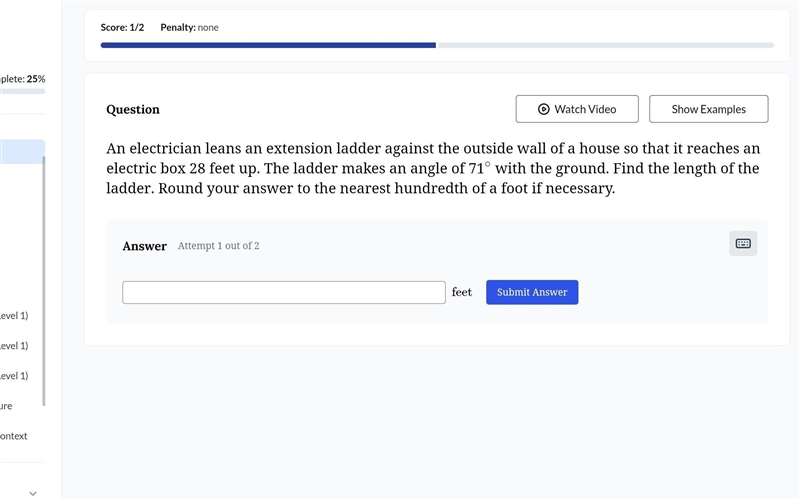
Task: Click the Watch Video button
Action: coord(577,109)
